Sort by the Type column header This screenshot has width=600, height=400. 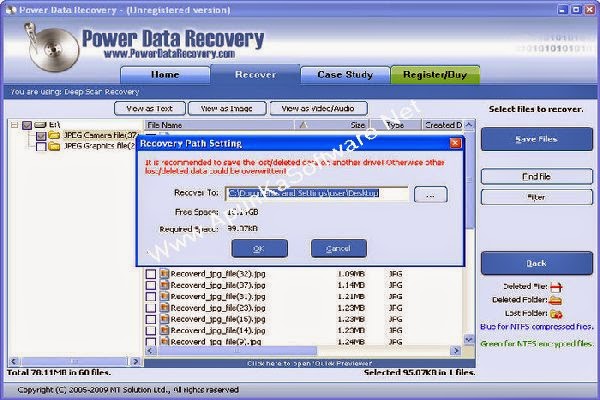tap(395, 125)
